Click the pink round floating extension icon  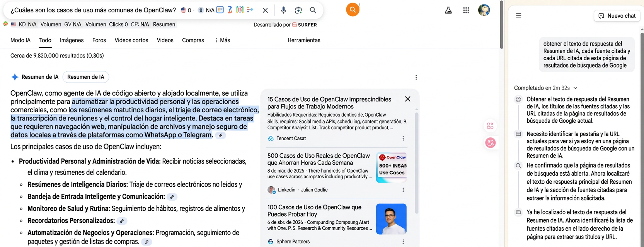pyautogui.click(x=491, y=143)
